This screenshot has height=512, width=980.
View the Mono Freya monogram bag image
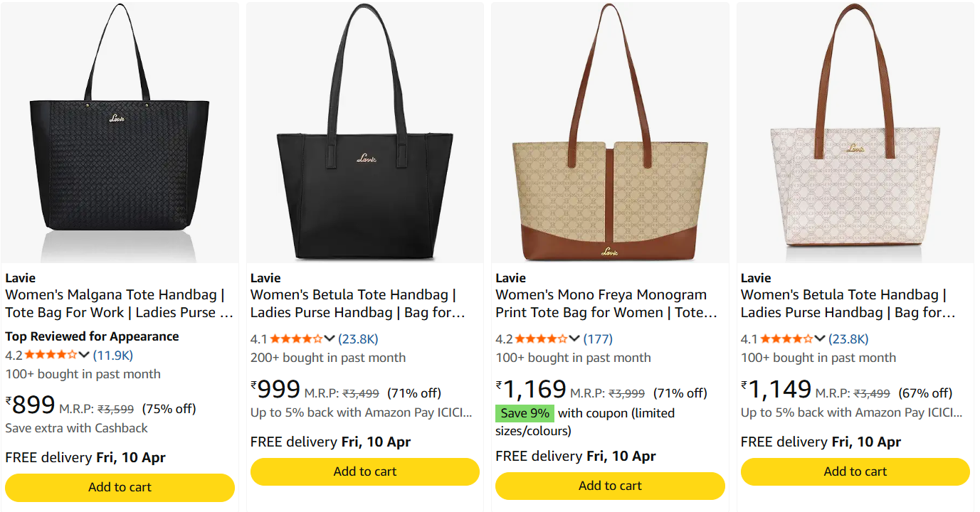[609, 132]
